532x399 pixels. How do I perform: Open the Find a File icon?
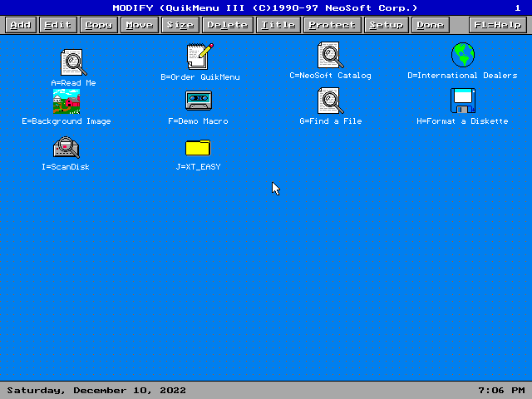[331, 101]
